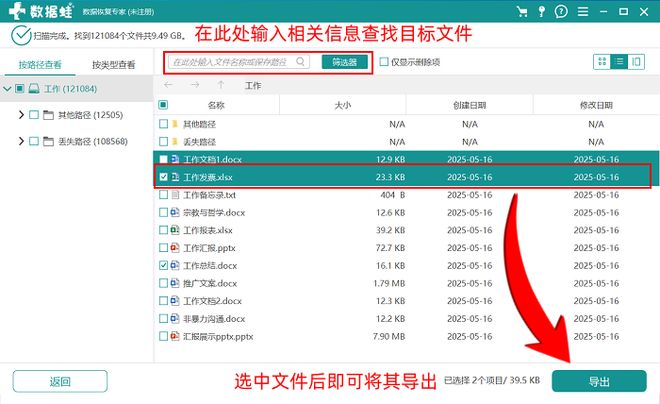Image resolution: width=660 pixels, height=404 pixels.
Task: Sort by the 名称 column header
Action: click(216, 105)
